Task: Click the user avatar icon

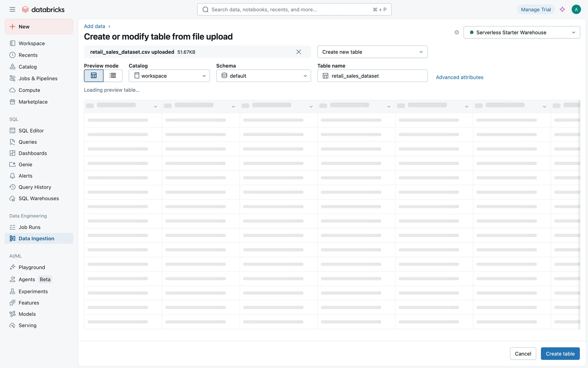Action: point(576,10)
